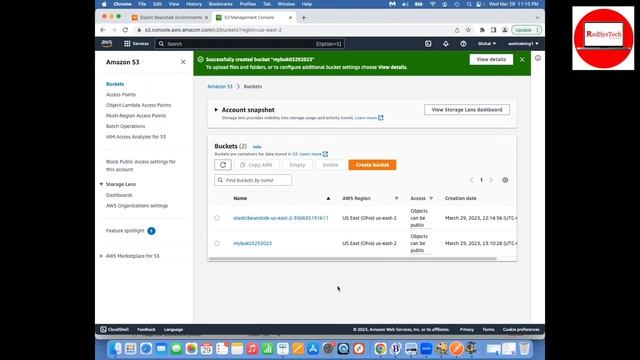Open Batch Operations in the sidebar
The image size is (640, 360).
pos(125,127)
